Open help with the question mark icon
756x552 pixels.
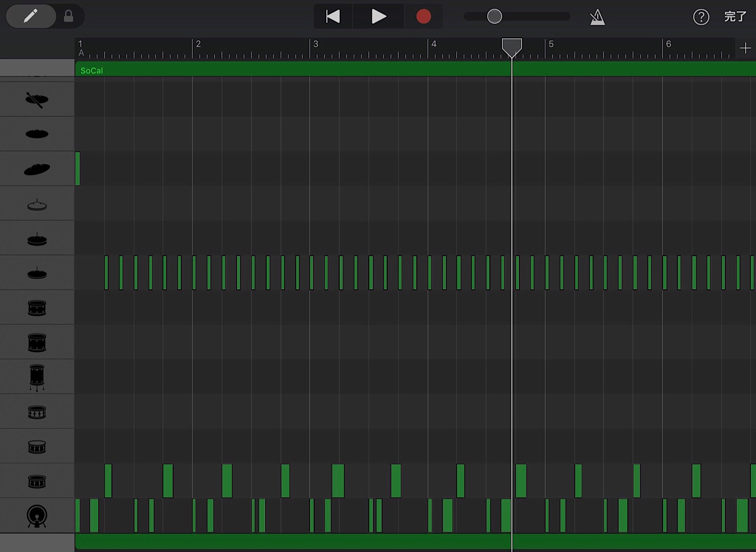(x=701, y=17)
